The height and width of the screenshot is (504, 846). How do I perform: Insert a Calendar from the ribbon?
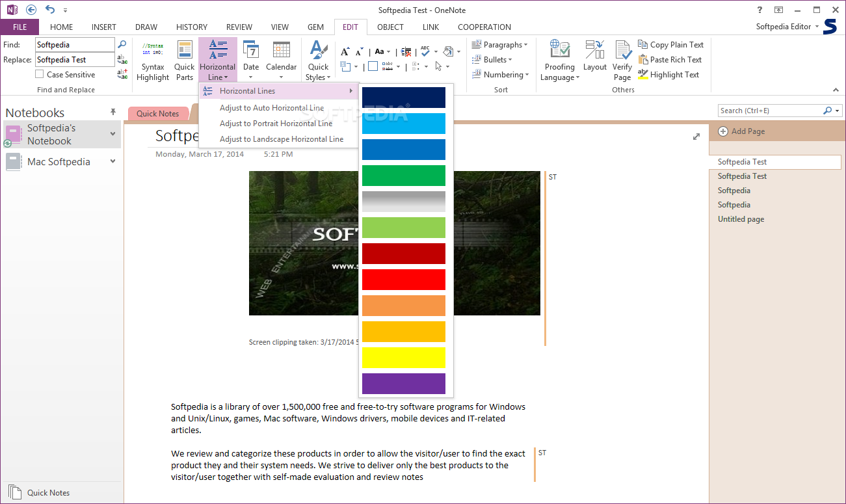(282, 60)
